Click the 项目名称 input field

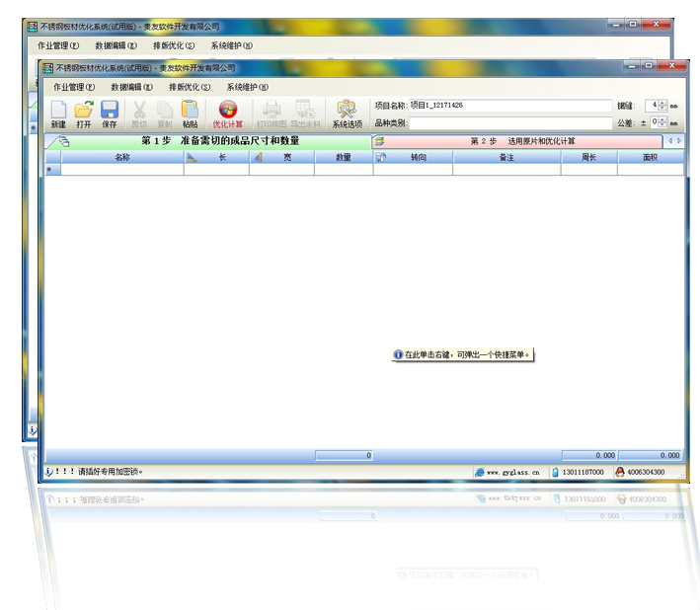pos(510,105)
